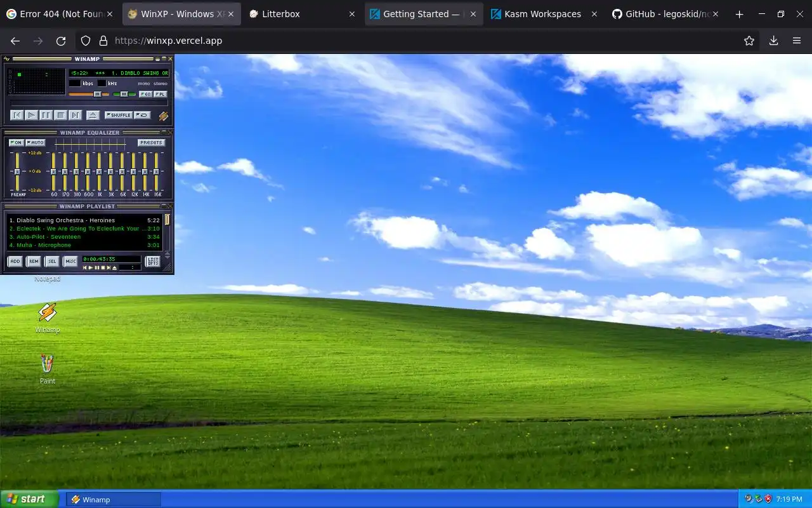This screenshot has height=508, width=812.
Task: Click the 60 Hz equalizer band slider
Action: 54,171
